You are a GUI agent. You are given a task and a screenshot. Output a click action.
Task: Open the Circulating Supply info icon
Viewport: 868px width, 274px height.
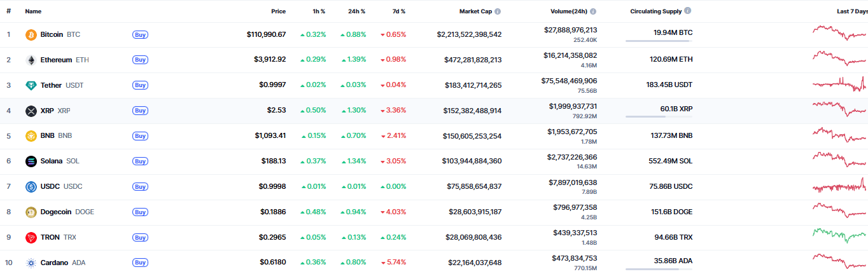point(688,11)
